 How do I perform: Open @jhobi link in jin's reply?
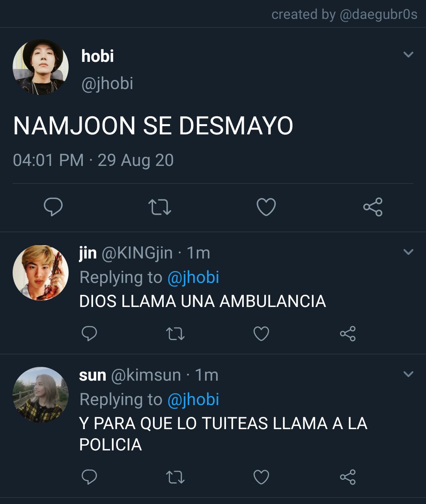point(193,277)
